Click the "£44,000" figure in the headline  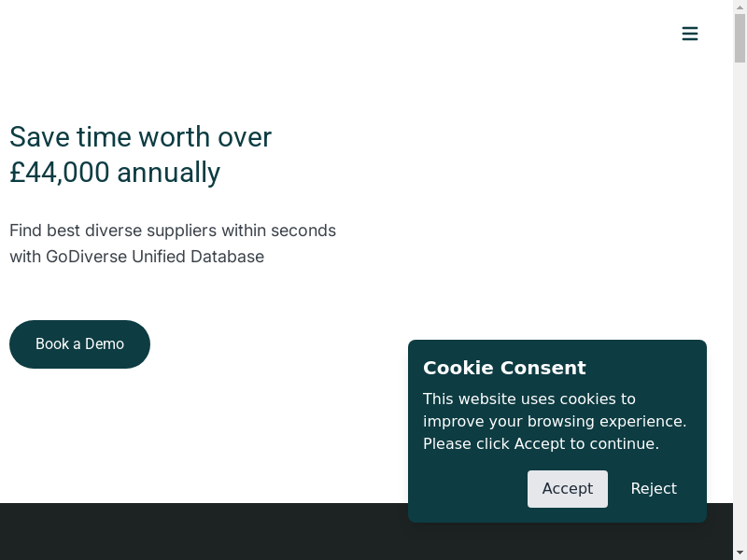(60, 173)
